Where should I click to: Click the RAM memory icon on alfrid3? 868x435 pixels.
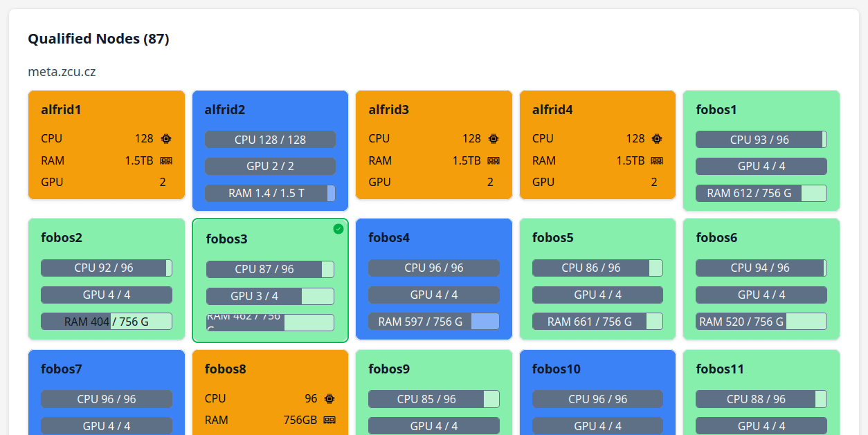click(x=494, y=160)
